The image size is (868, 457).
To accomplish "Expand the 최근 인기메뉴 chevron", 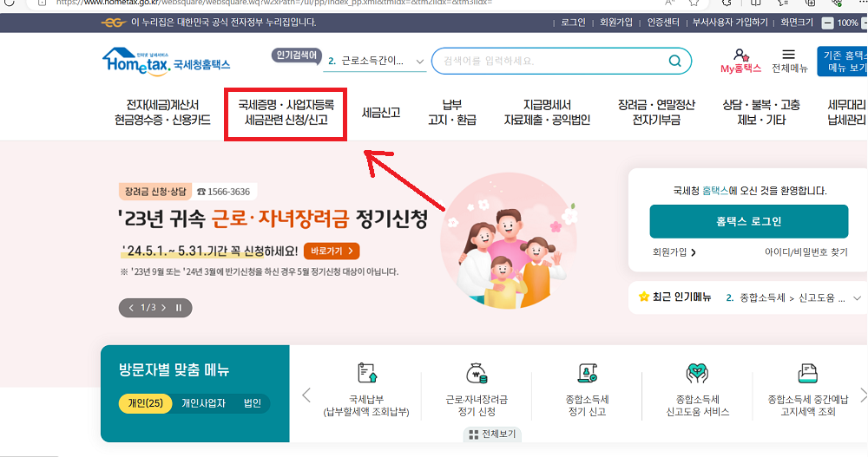I will tap(857, 298).
